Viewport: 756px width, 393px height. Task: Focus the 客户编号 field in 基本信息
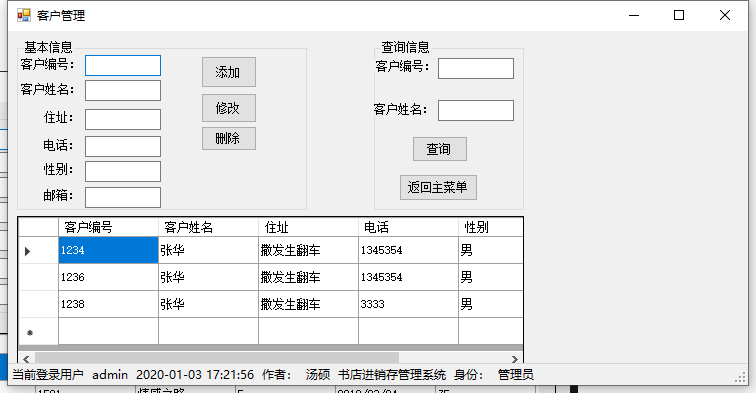123,66
